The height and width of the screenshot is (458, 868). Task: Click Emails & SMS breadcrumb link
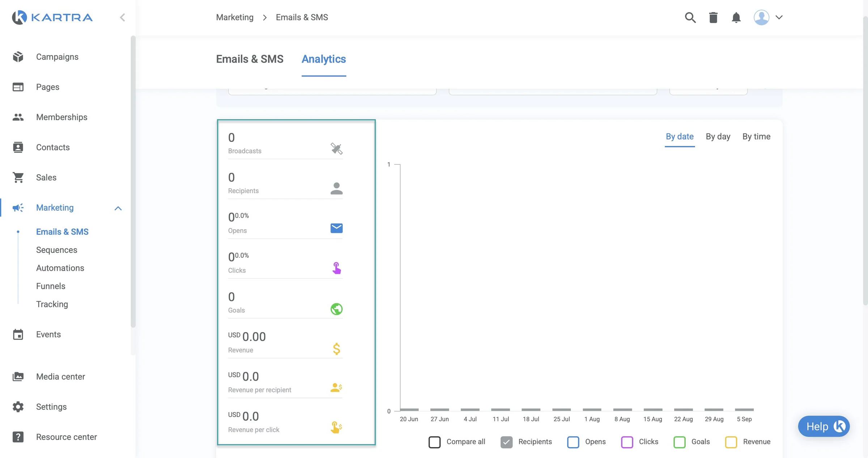(302, 17)
